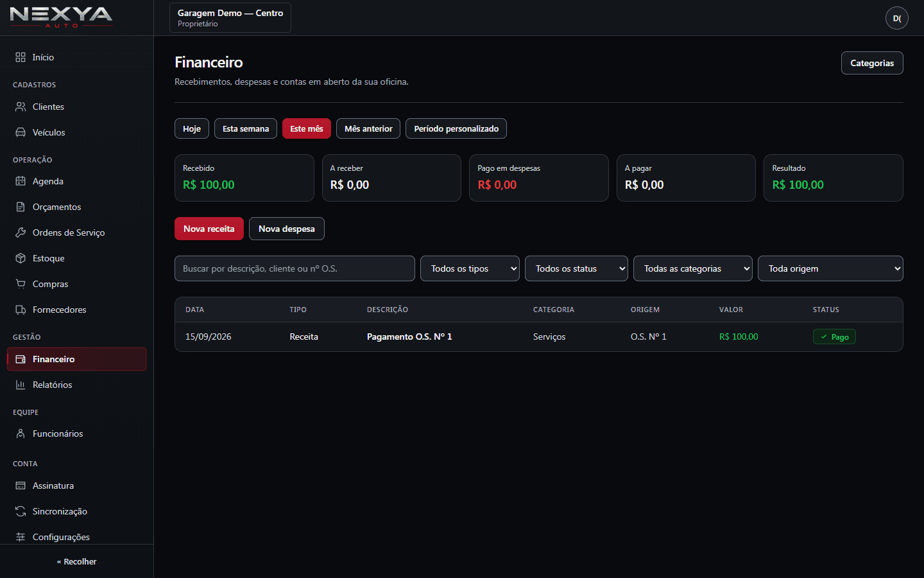The height and width of the screenshot is (578, 924).
Task: Click the Recebido R$ 100,00 card
Action: 244,178
